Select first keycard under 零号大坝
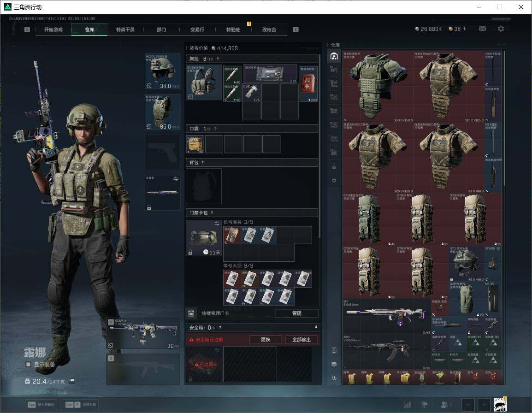The height and width of the screenshot is (413, 532). tap(232, 279)
